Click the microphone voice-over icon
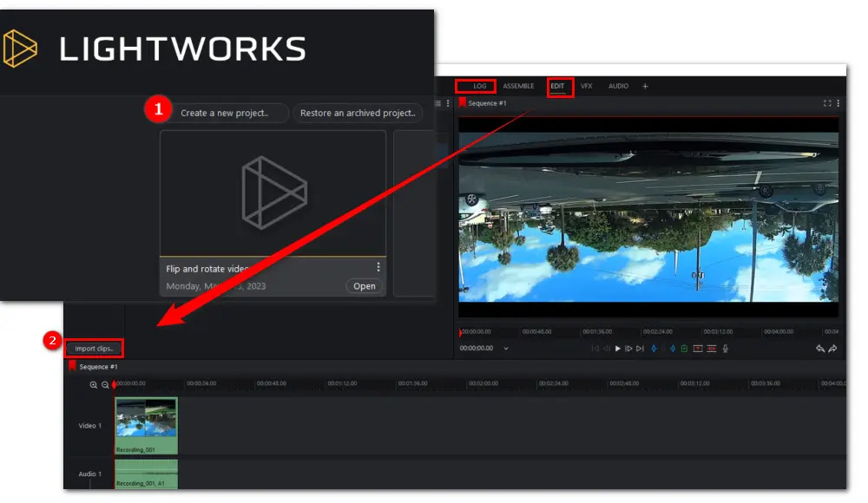The image size is (868, 503). click(726, 349)
